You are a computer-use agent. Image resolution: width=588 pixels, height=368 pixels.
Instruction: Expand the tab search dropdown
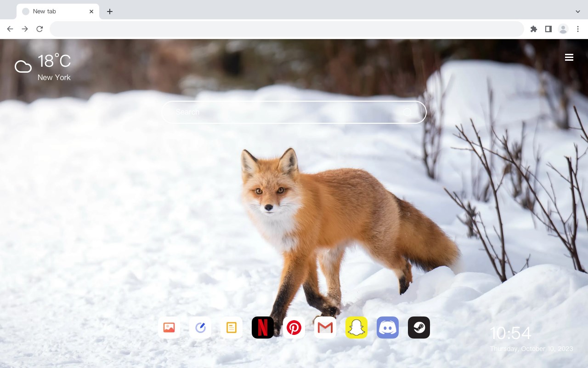tap(578, 11)
